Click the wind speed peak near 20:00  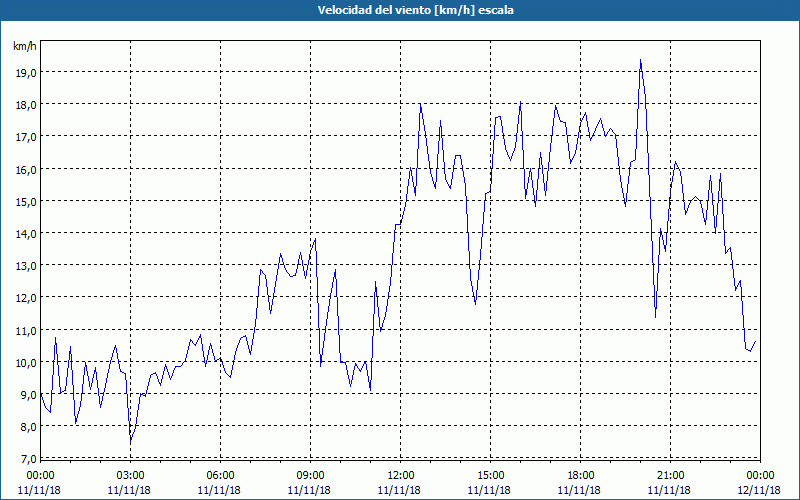pyautogui.click(x=640, y=60)
